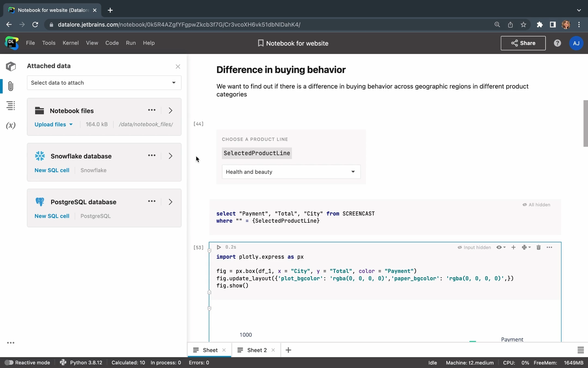Open the Select data to attach dropdown

[104, 83]
